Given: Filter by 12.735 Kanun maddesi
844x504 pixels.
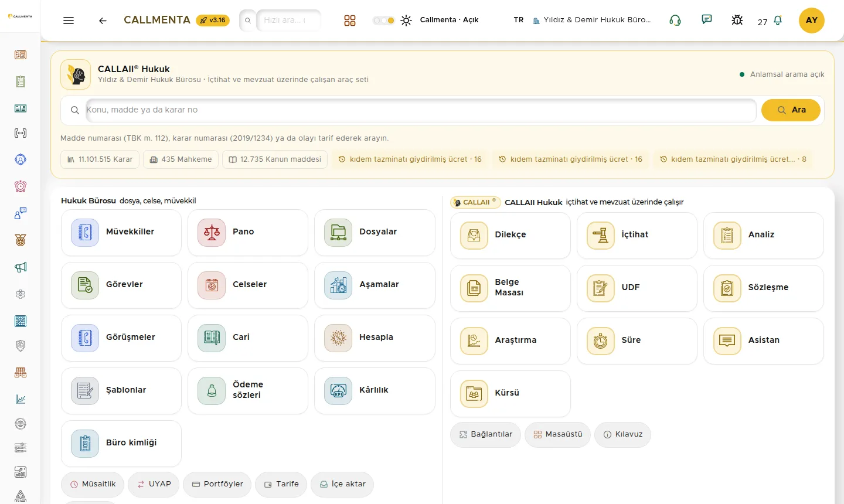Looking at the screenshot, I should click(275, 159).
